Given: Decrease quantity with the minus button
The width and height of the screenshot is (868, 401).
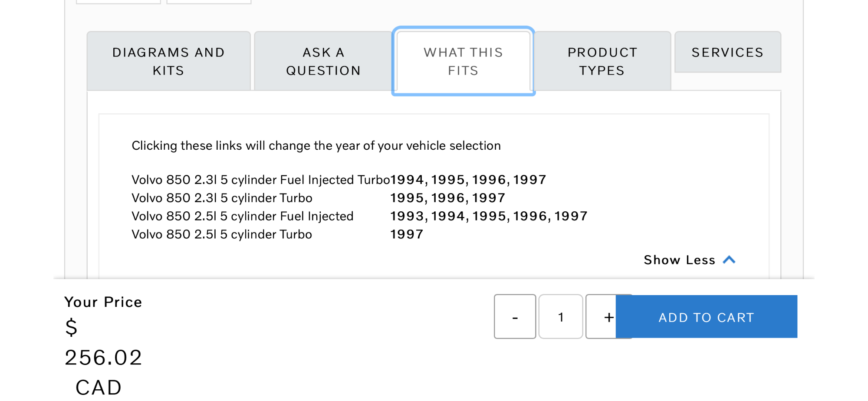Looking at the screenshot, I should (x=515, y=317).
